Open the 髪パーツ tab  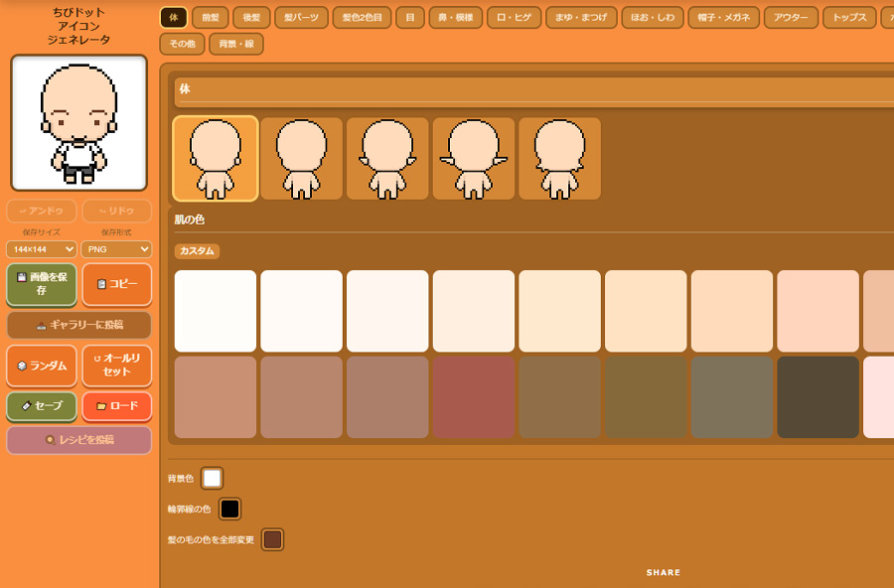click(x=302, y=18)
